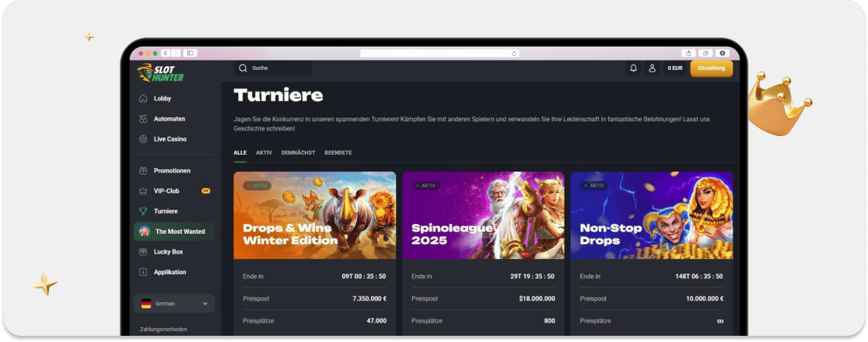Screen dimensions: 868x342
Task: Click the 29T 19:35:50 countdown
Action: (x=532, y=276)
